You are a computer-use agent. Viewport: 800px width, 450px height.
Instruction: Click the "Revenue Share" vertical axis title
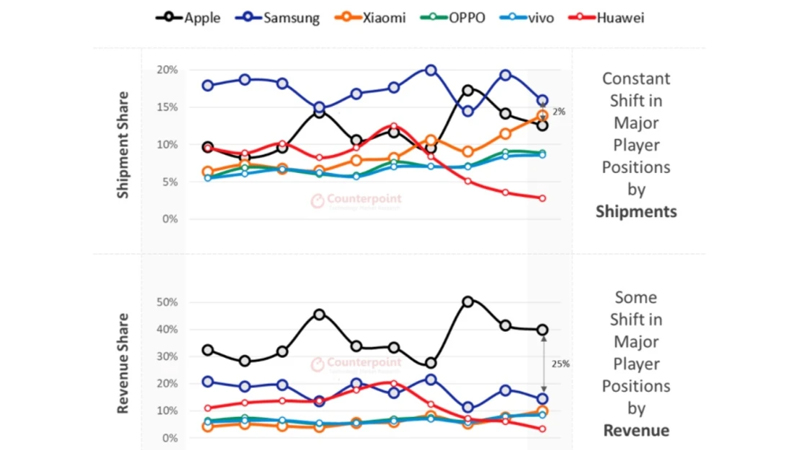coord(124,364)
